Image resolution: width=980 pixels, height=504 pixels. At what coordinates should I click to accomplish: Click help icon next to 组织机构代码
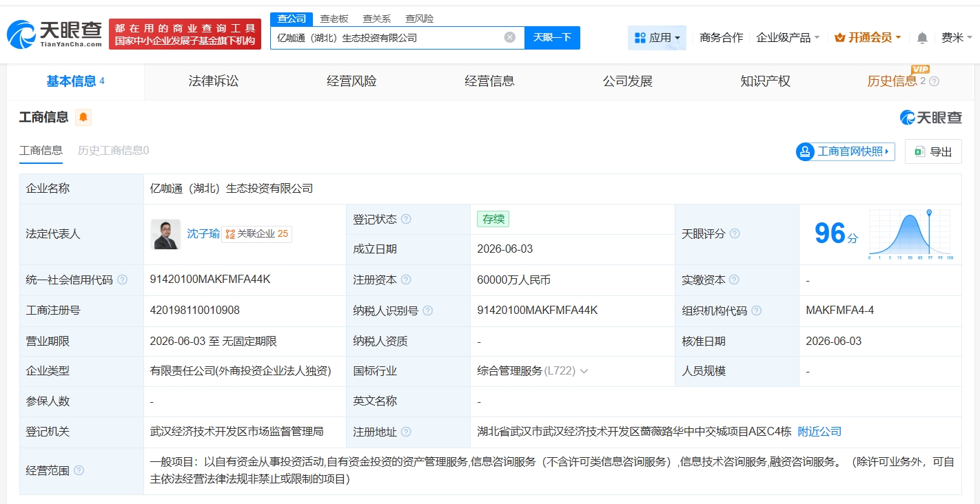[757, 311]
